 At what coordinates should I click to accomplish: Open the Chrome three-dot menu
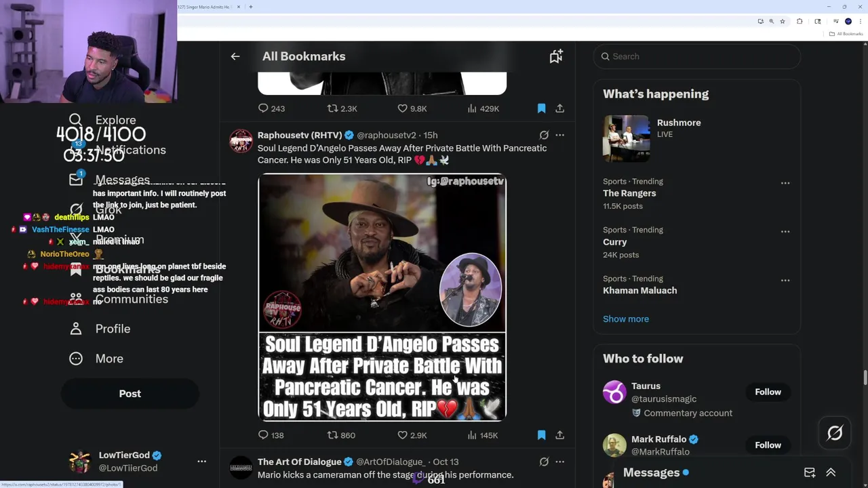tap(860, 22)
